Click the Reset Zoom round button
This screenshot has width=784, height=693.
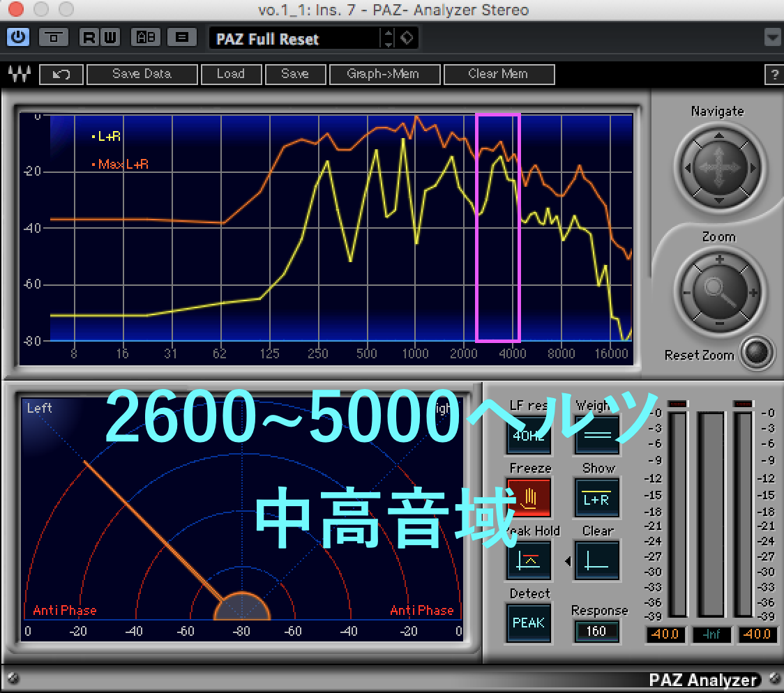[x=757, y=352]
